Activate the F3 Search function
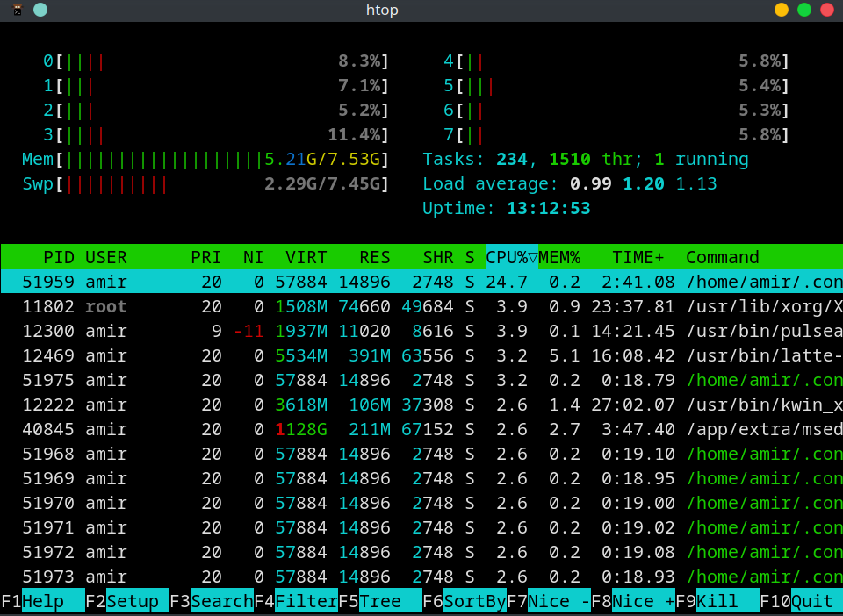 coord(212,601)
